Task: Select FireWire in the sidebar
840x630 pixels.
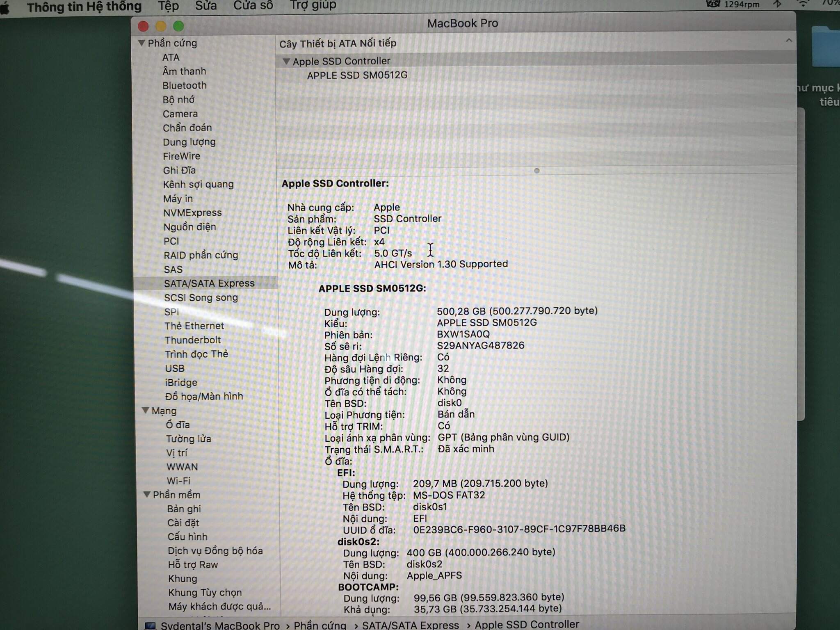Action: (x=181, y=156)
